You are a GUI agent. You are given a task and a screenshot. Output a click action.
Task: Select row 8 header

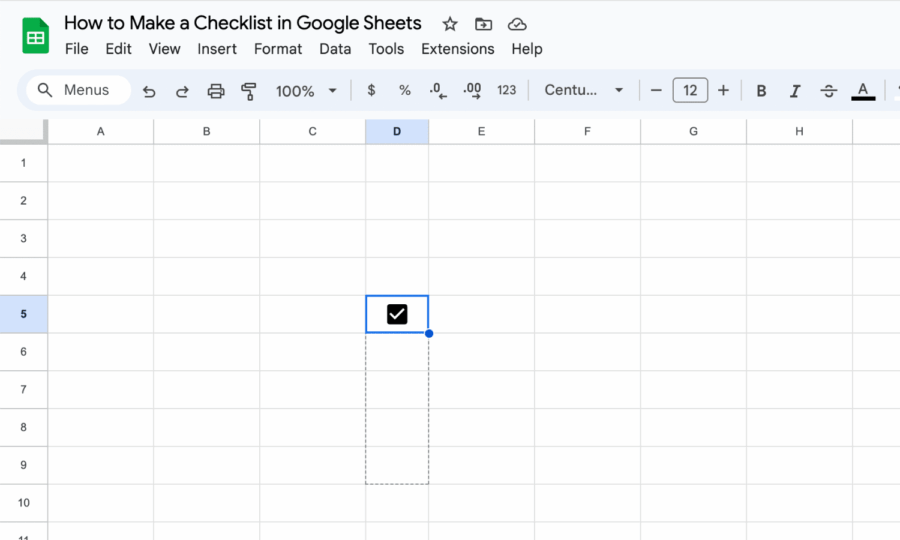tap(24, 427)
